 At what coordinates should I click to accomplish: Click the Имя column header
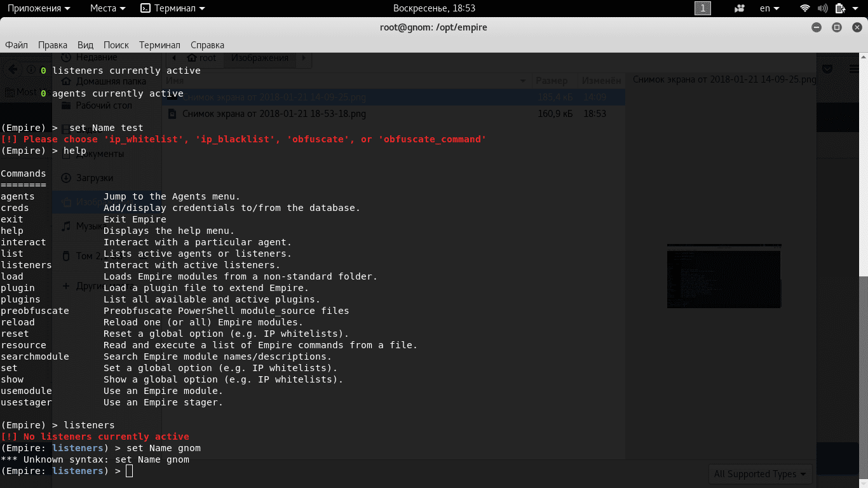point(348,81)
